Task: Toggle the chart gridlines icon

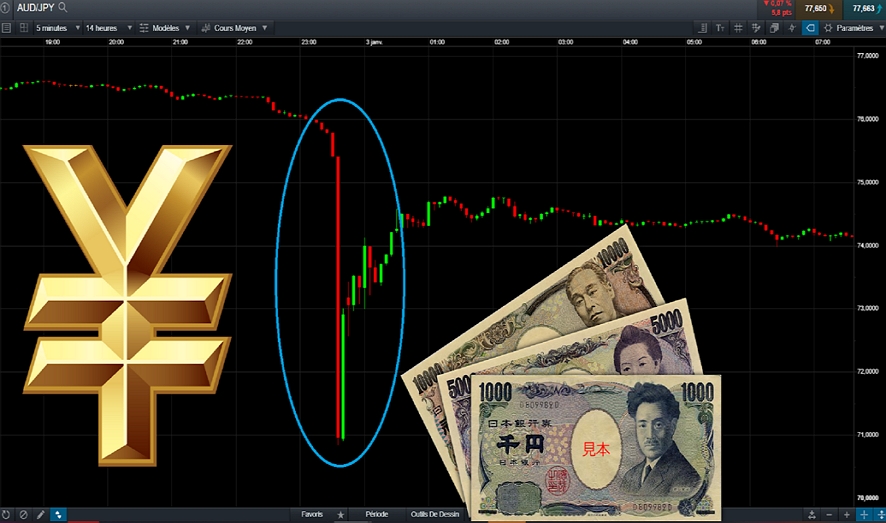Action: click(738, 28)
